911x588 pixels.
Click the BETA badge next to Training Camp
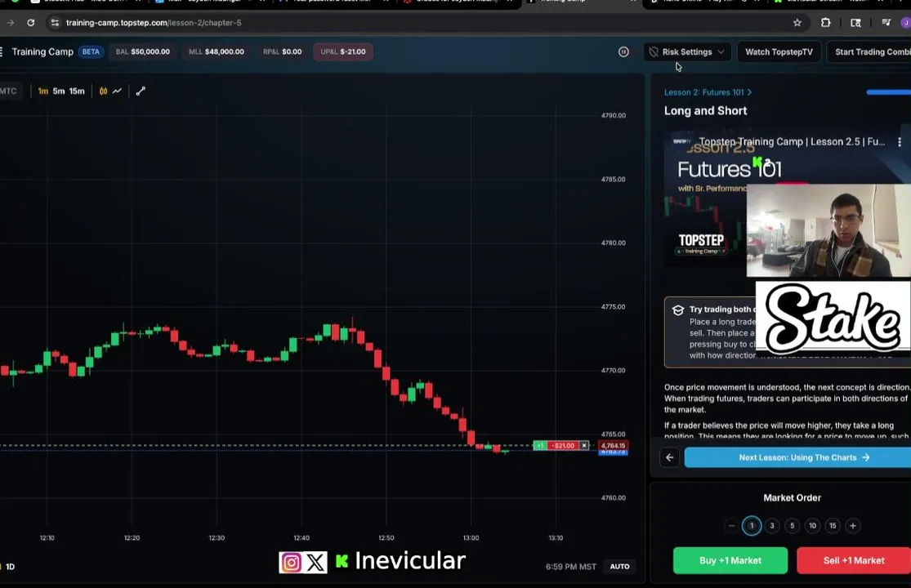[91, 51]
